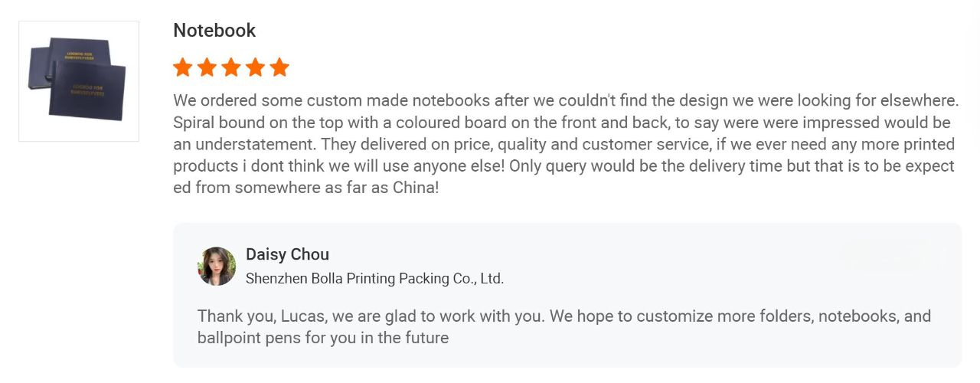
Task: Click 'ballpoint pens for you in the future'
Action: point(323,338)
